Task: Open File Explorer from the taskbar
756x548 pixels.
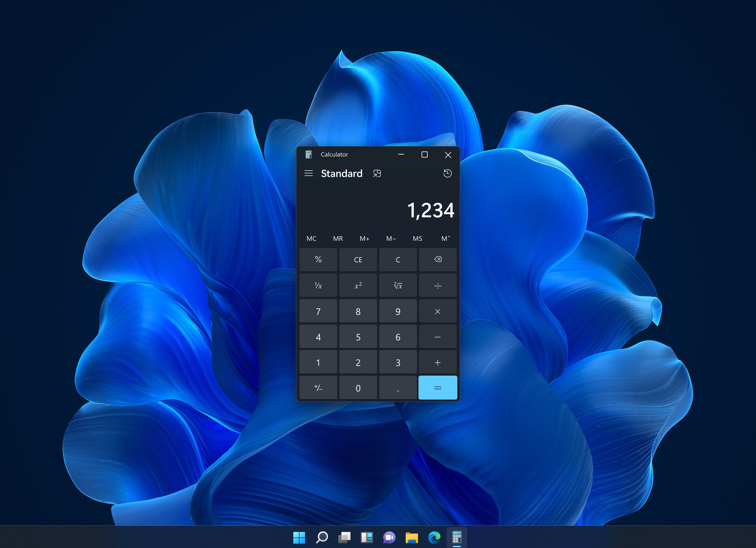Action: pos(412,537)
